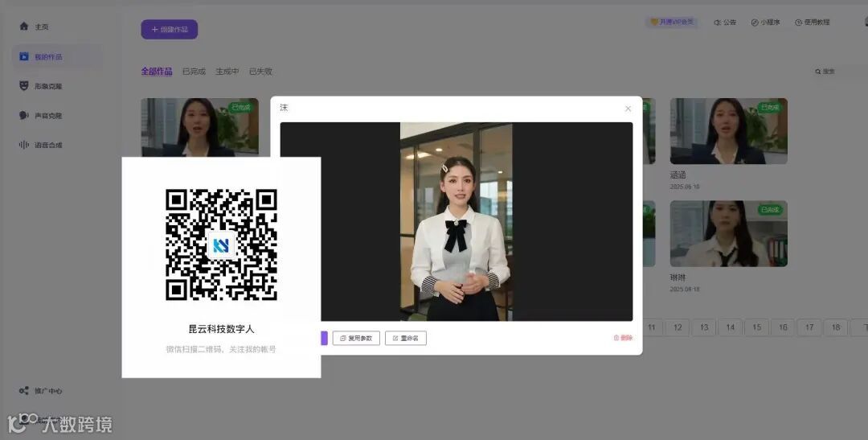The height and width of the screenshot is (440, 868).
Task: Click the red 删除 delete link
Action: coord(623,338)
